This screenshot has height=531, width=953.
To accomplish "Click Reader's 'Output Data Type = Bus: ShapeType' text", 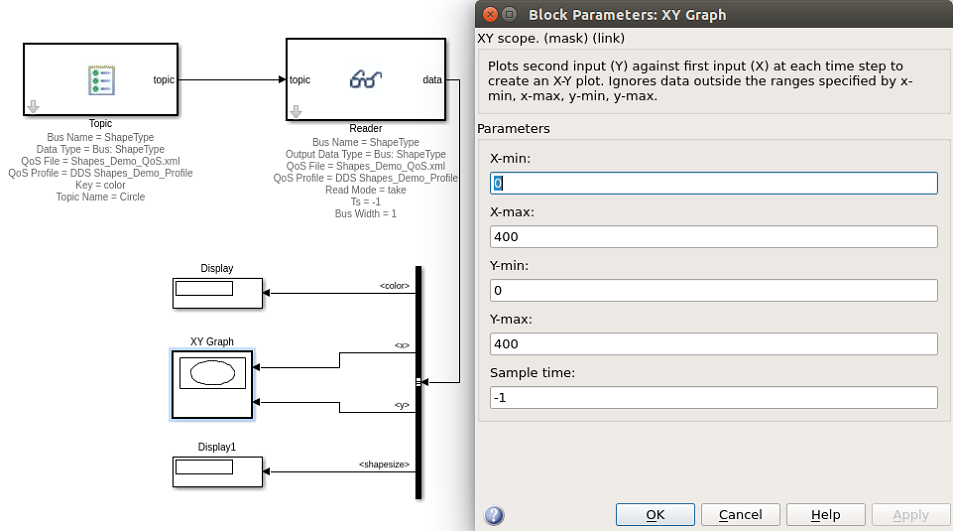I will point(365,154).
